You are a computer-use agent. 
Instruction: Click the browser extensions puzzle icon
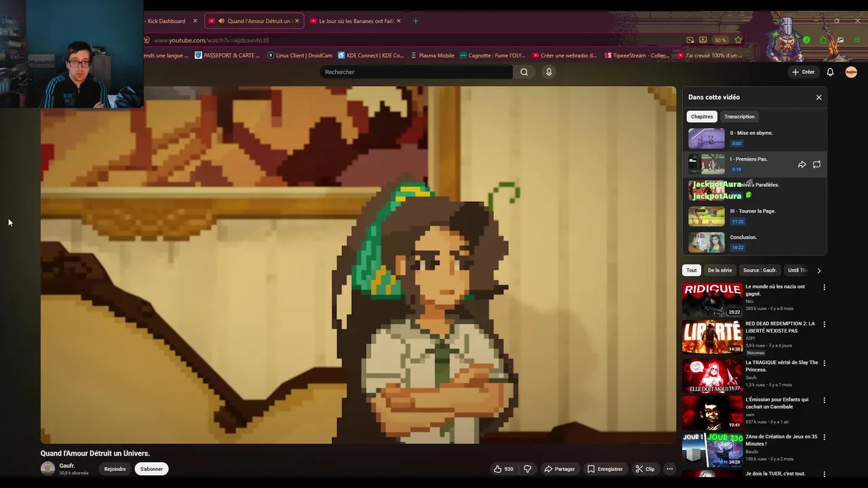(823, 40)
